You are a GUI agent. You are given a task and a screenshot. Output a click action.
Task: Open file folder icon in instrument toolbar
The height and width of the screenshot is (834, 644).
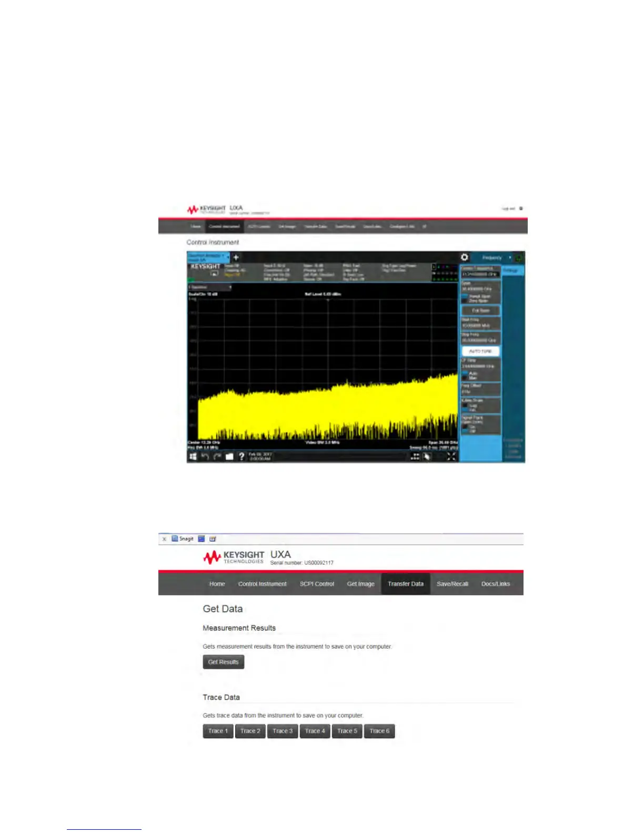pyautogui.click(x=229, y=456)
